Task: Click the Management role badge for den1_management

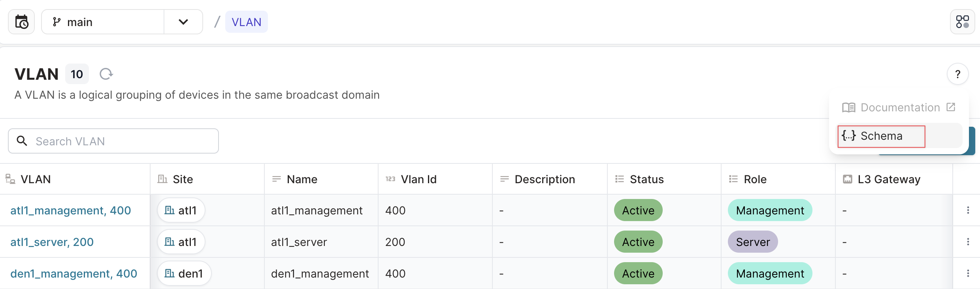Action: pos(770,273)
